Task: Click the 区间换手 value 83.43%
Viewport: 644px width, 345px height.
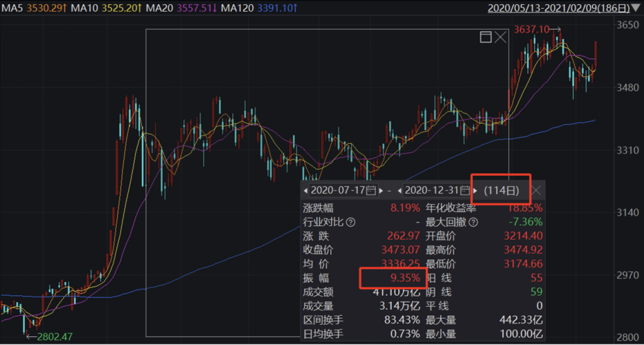Action: point(402,319)
